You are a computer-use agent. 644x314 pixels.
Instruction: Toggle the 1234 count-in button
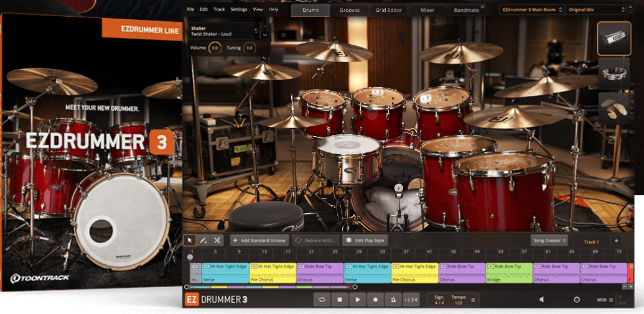point(411,300)
